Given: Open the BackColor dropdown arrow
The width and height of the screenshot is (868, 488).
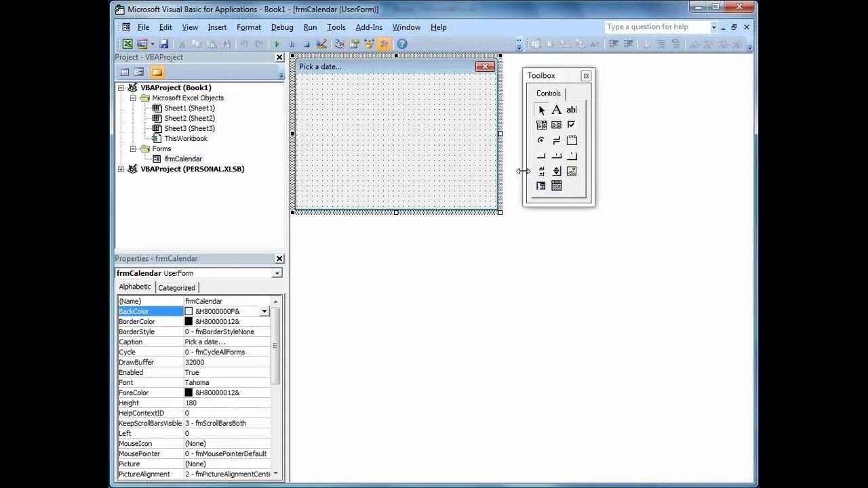Looking at the screenshot, I should coord(264,311).
